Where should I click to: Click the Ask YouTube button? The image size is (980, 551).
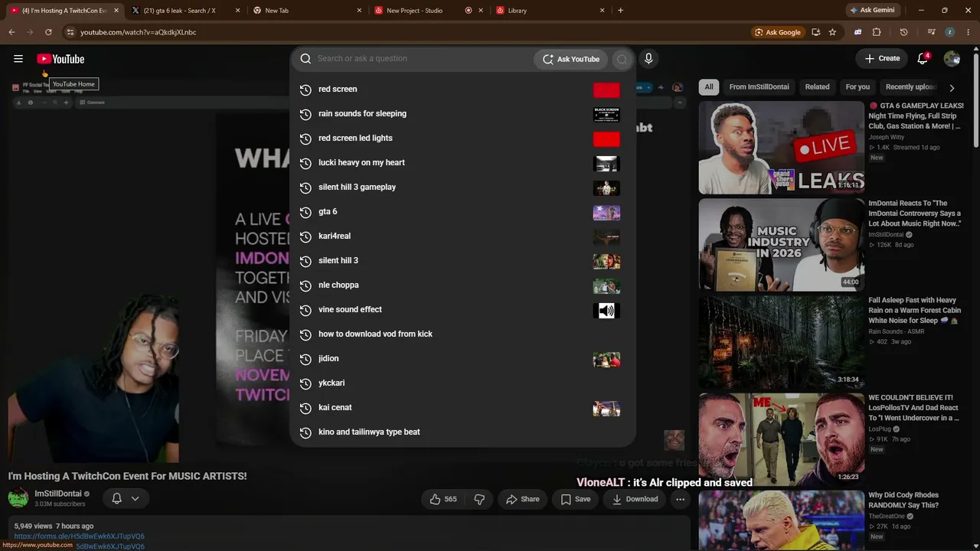(x=571, y=59)
